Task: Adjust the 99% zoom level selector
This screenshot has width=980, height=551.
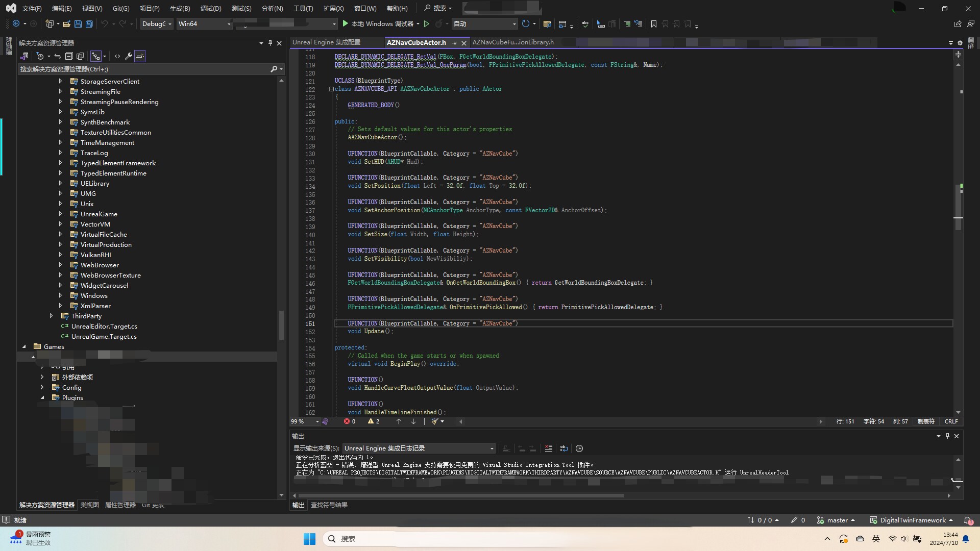Action: 304,421
